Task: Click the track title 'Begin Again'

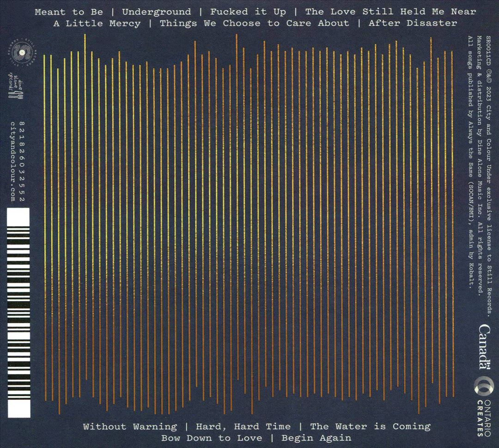Action: (x=316, y=438)
